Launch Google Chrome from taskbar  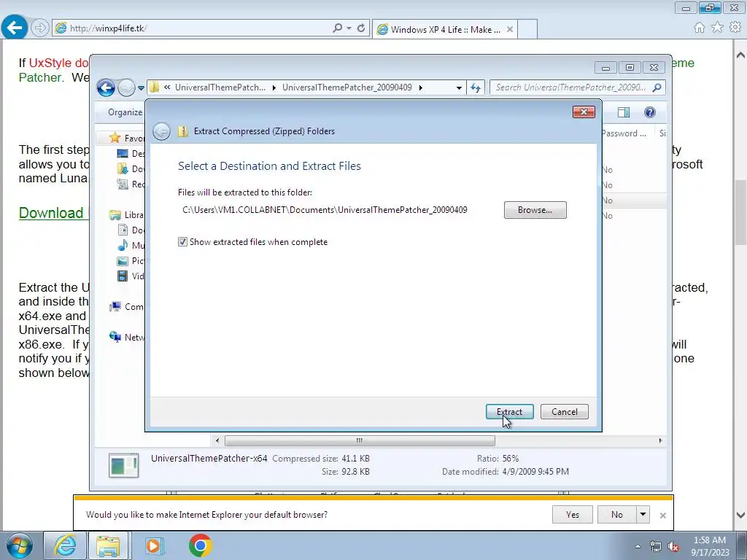pos(200,545)
